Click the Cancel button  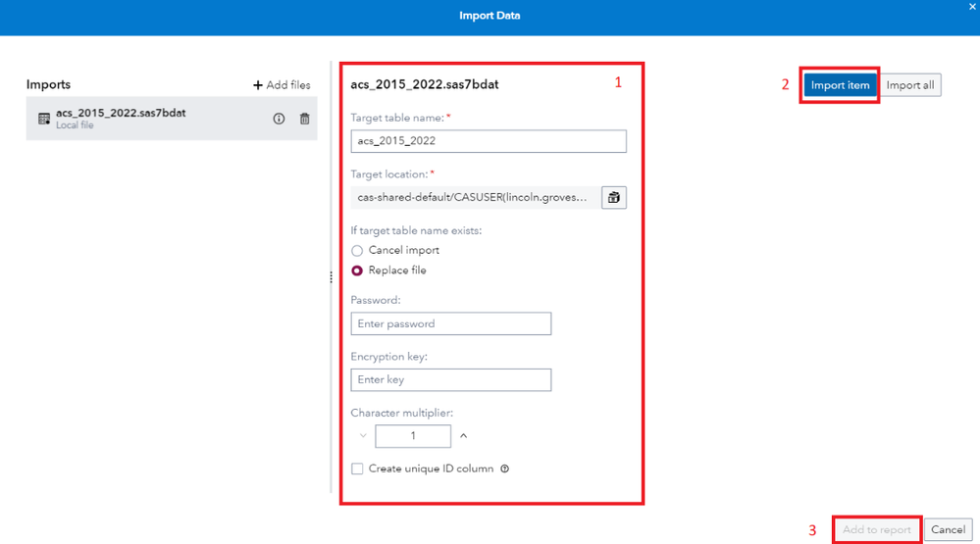(948, 529)
